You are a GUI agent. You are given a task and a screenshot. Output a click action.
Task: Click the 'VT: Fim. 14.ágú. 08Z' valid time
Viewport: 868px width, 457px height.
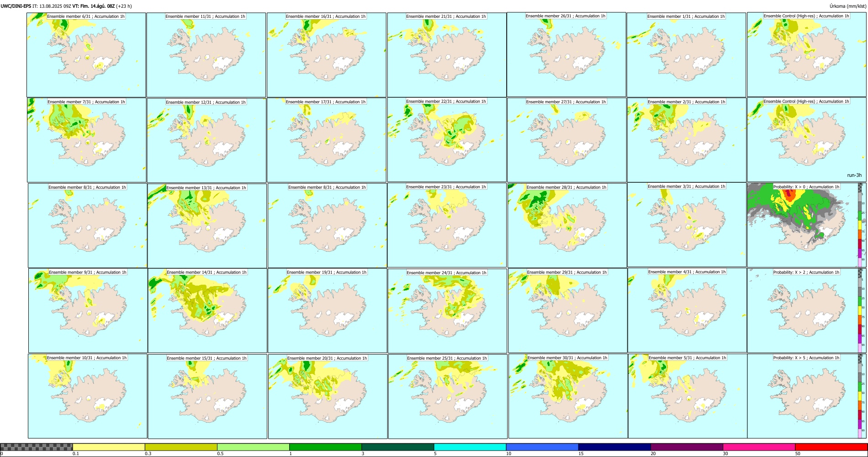click(x=93, y=6)
